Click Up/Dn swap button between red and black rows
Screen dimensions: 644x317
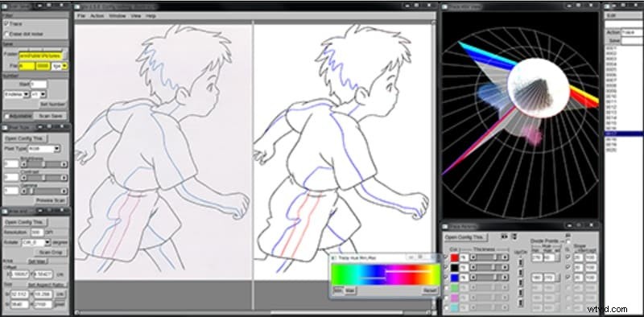tap(521, 262)
